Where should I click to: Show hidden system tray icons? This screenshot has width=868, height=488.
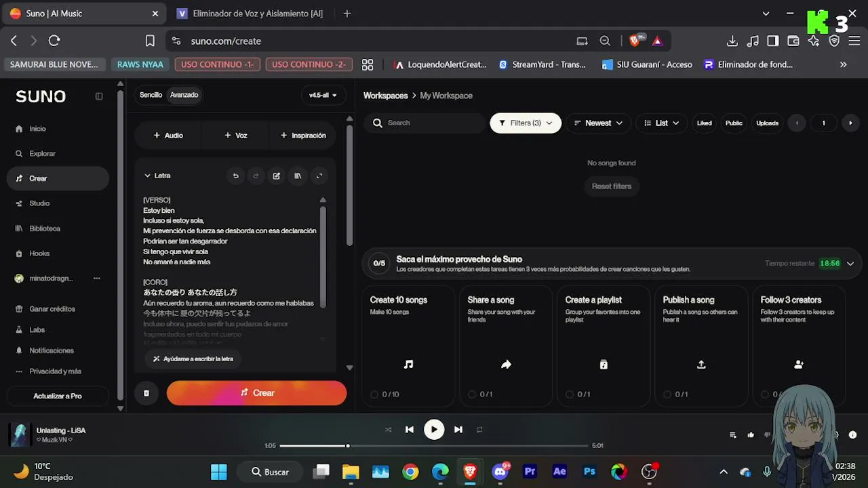click(x=724, y=472)
